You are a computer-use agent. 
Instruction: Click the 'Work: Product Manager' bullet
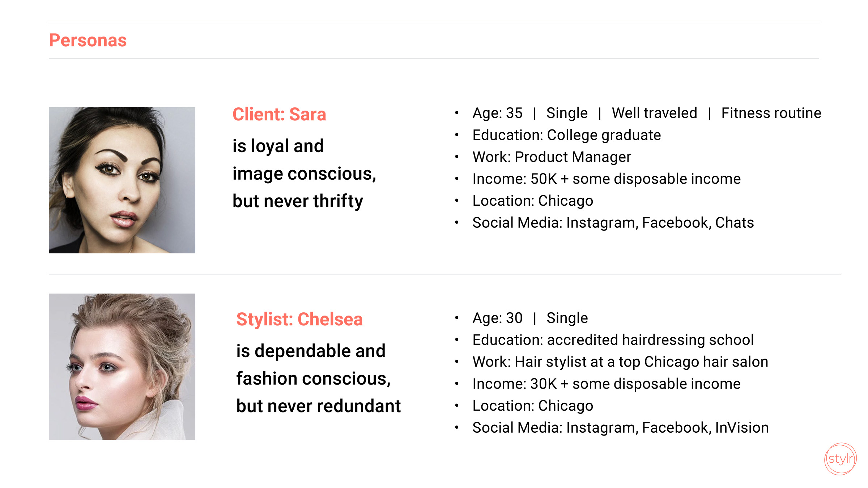point(552,157)
